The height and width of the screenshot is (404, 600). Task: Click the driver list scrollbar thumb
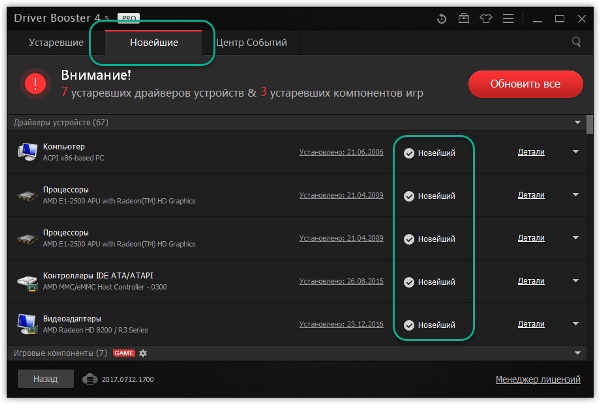590,125
